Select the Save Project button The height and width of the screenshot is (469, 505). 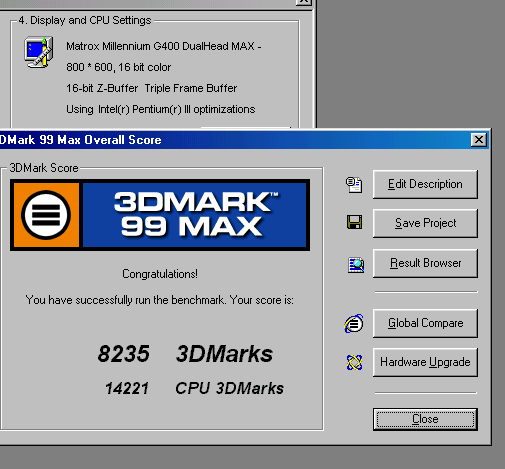pos(425,223)
